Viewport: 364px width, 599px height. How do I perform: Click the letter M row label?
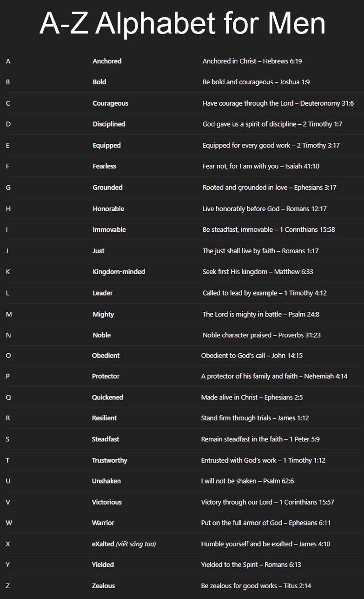(x=9, y=314)
